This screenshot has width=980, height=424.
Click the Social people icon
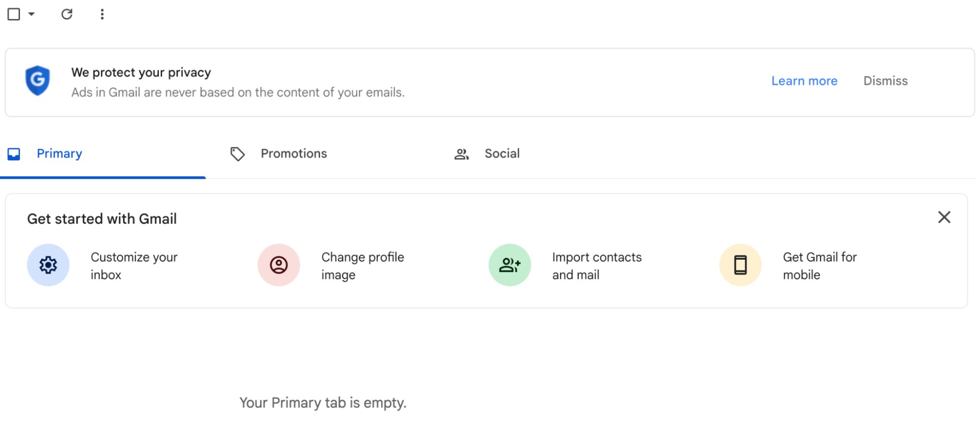coord(461,154)
